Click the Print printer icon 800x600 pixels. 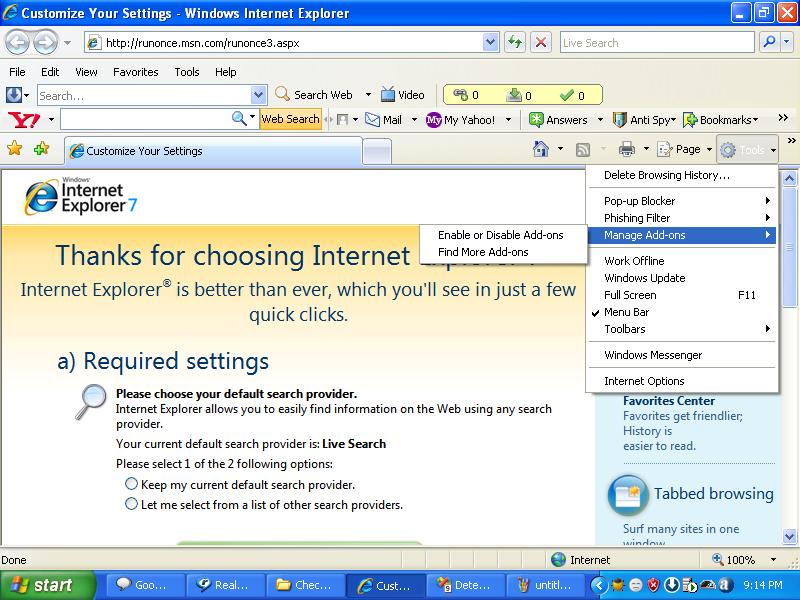tap(627, 149)
